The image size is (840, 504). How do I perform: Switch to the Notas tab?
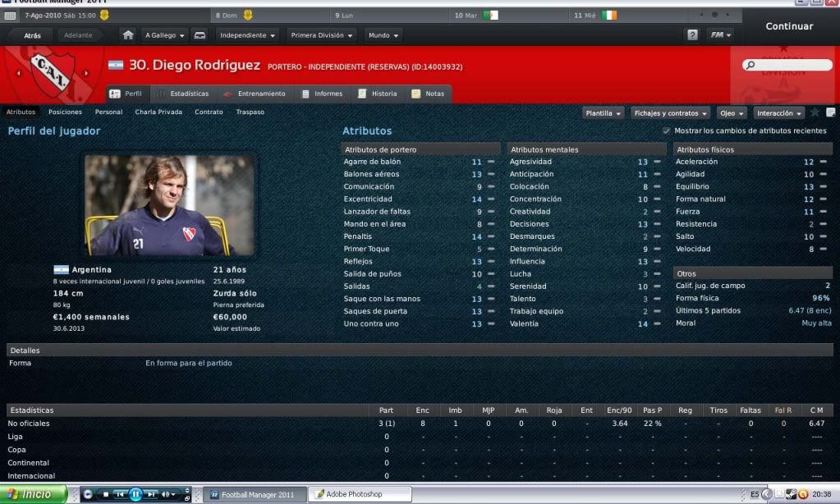tap(428, 94)
